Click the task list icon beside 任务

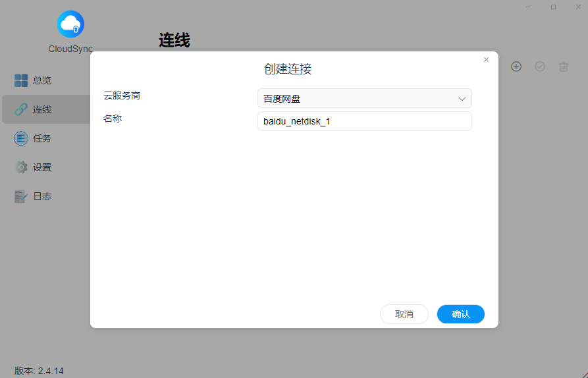pyautogui.click(x=21, y=138)
